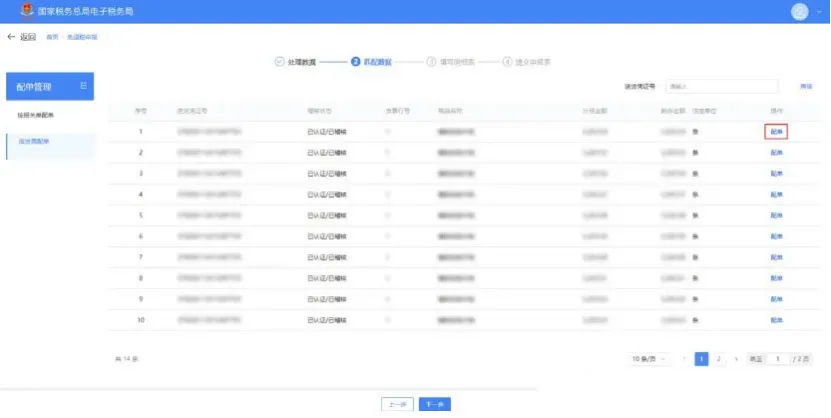
Task: Focus the jump-to-page number field
Action: tap(777, 359)
